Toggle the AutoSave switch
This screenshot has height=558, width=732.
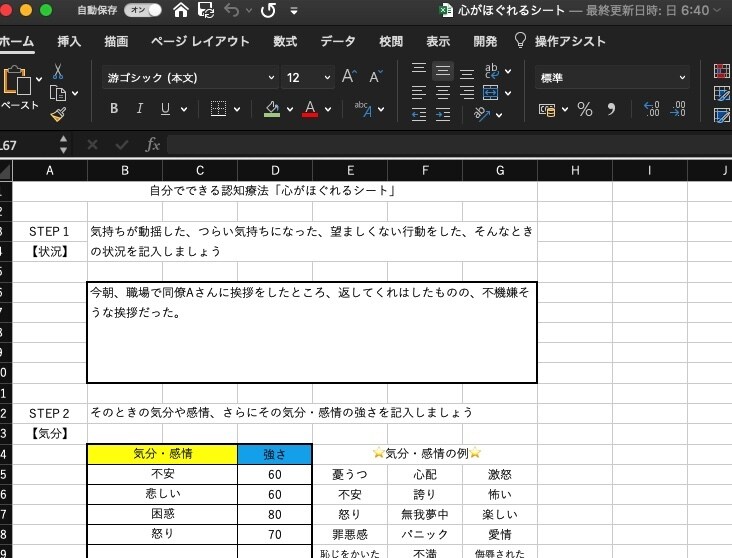[x=143, y=10]
